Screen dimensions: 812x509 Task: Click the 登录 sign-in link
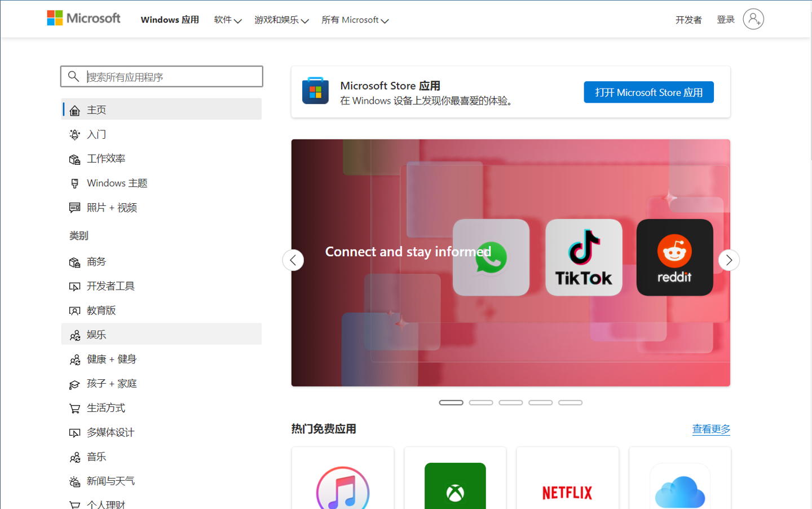[725, 20]
